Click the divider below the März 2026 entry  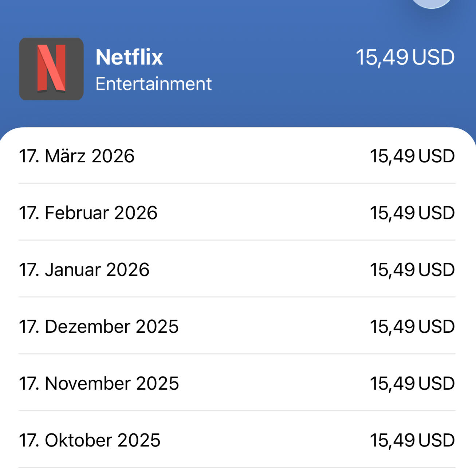[237, 183]
